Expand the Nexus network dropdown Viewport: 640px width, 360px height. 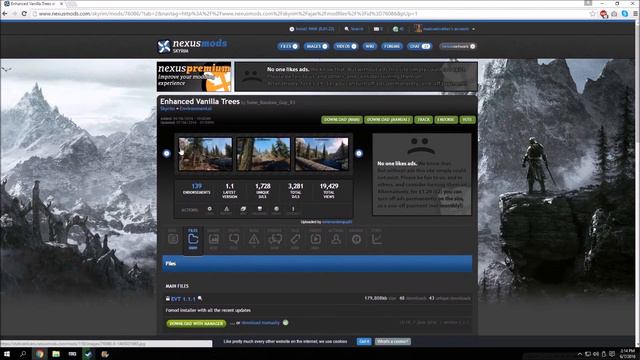[x=458, y=46]
